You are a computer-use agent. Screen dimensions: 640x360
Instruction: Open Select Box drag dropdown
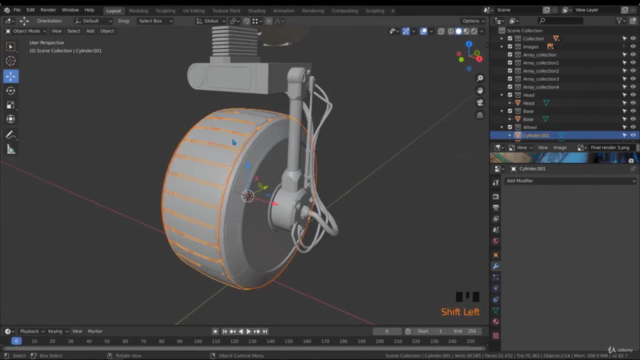(155, 21)
